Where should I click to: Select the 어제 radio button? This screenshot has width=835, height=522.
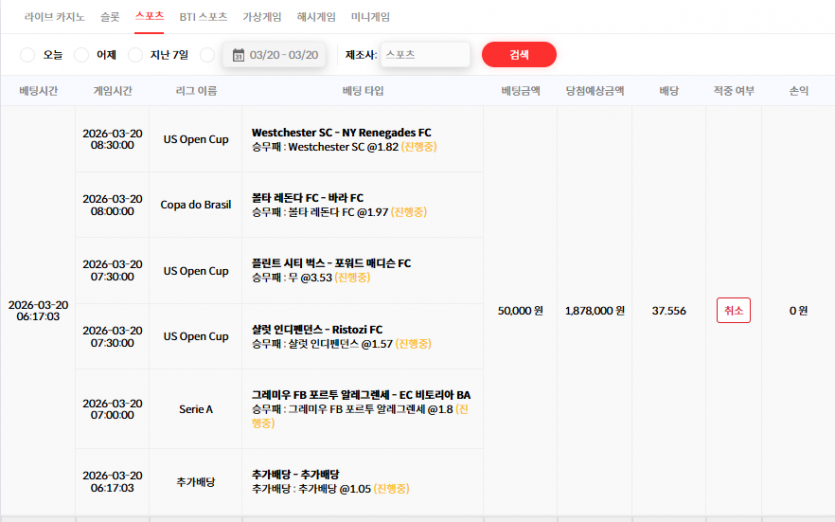tap(81, 55)
